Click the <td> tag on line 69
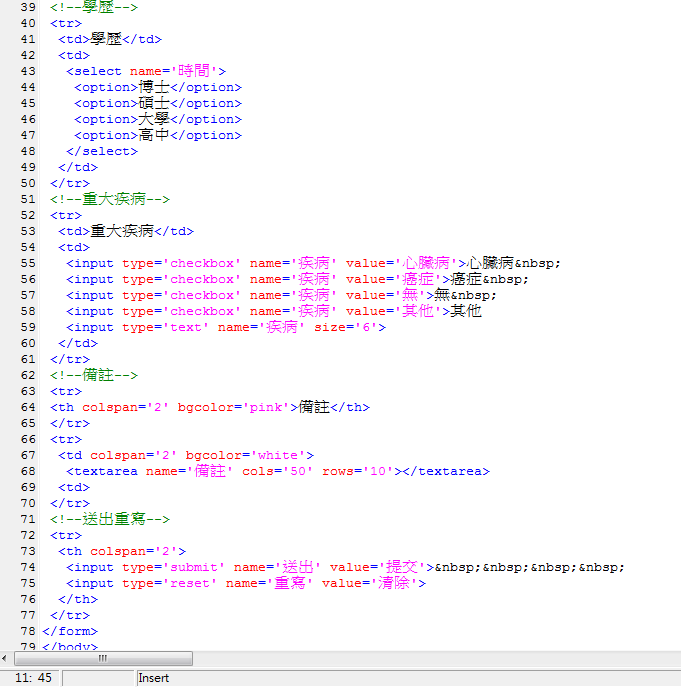The image size is (681, 687). pos(74,487)
